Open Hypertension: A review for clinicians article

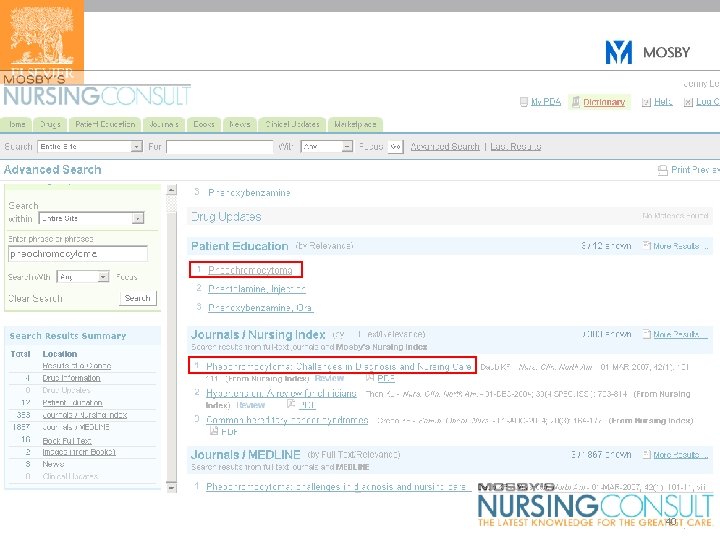point(281,393)
